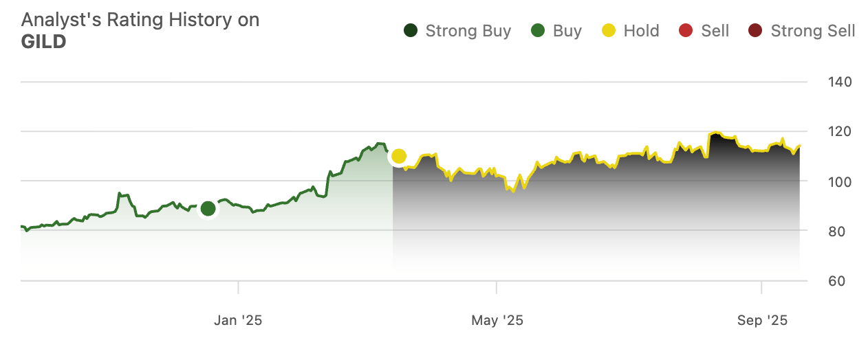Click the 100 price axis label
This screenshot has height=338, width=868.
838,182
